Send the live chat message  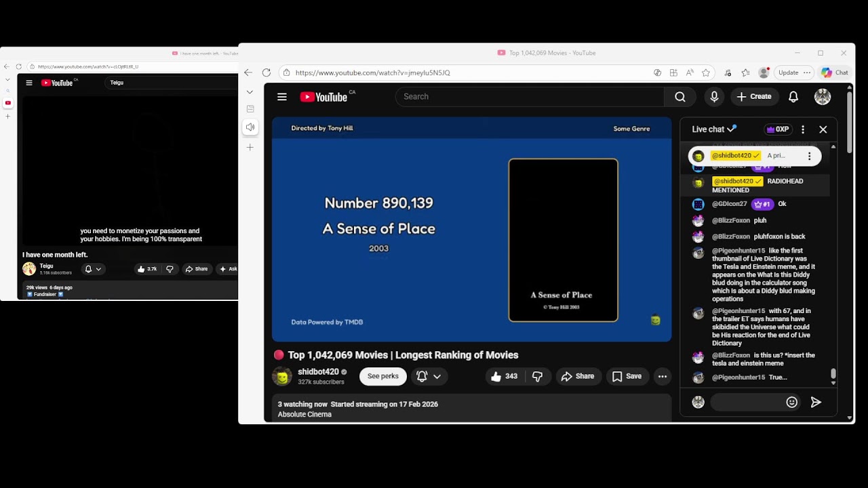816,403
